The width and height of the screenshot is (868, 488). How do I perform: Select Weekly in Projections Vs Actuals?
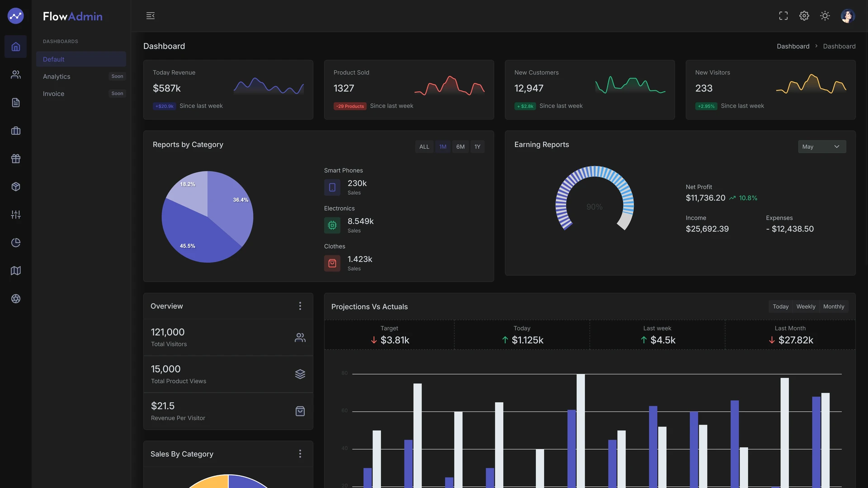point(806,306)
